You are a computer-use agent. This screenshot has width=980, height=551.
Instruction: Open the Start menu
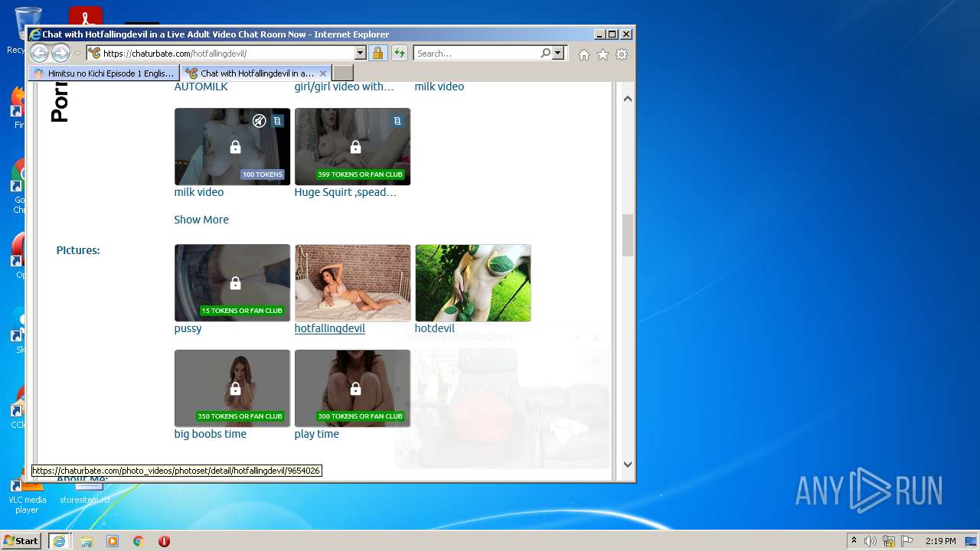(21, 541)
